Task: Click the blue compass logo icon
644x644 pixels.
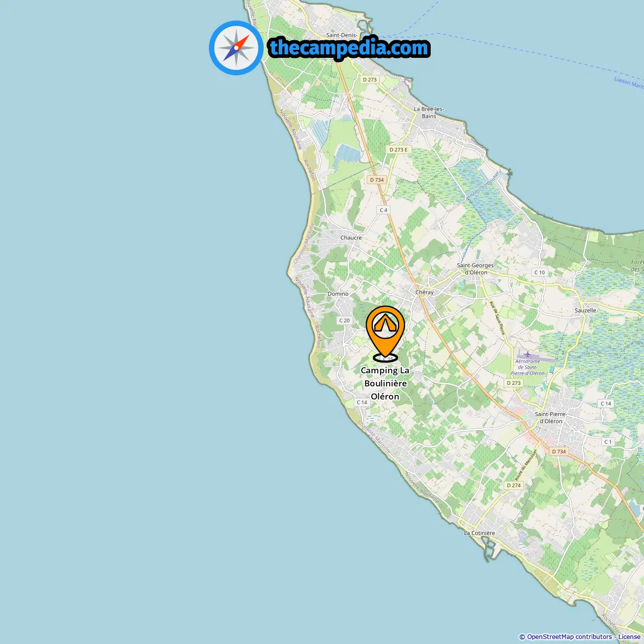Action: (236, 48)
